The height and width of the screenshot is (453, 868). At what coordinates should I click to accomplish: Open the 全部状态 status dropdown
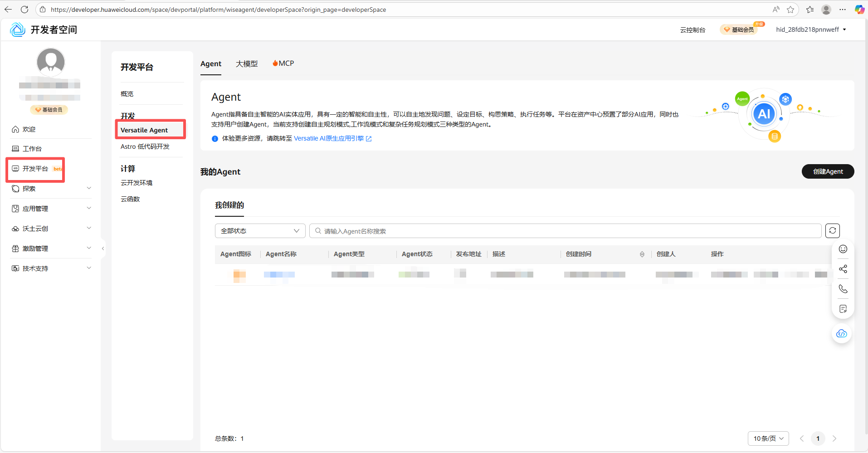pos(260,231)
